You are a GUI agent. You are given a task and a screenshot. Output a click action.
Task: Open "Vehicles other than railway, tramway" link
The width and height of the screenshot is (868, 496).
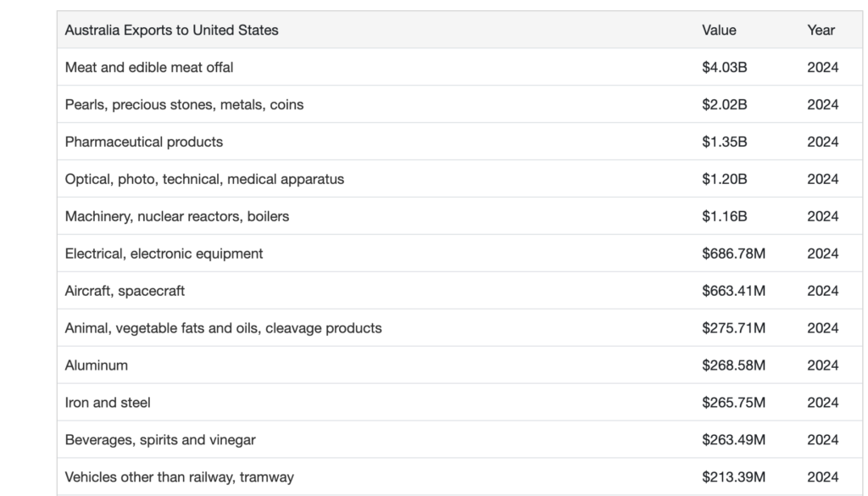point(180,477)
